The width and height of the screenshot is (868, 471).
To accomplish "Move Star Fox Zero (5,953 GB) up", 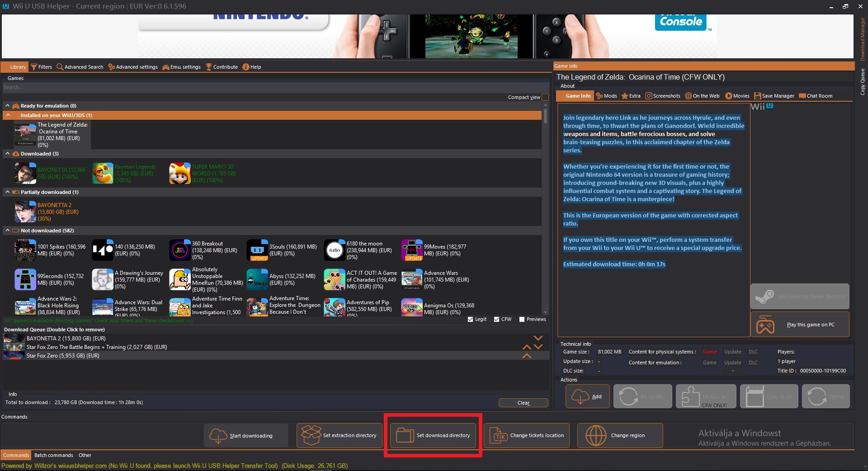I will 527,356.
